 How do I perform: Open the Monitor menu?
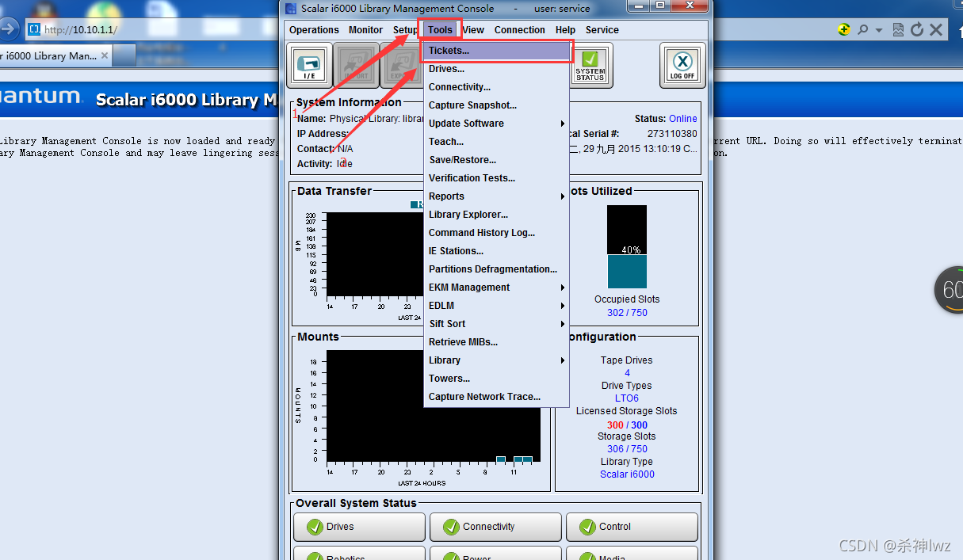tap(365, 30)
